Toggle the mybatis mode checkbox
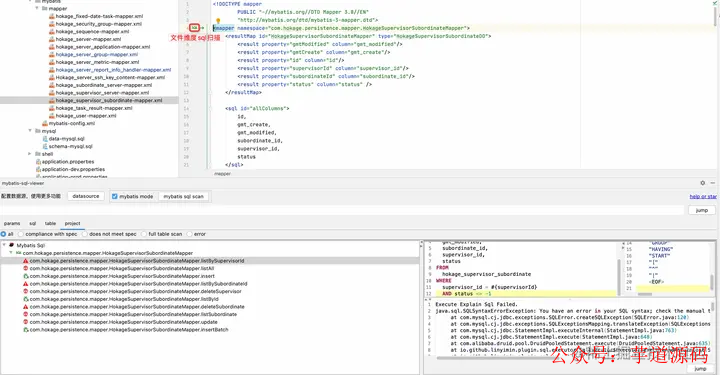This screenshot has height=375, width=720. click(115, 196)
